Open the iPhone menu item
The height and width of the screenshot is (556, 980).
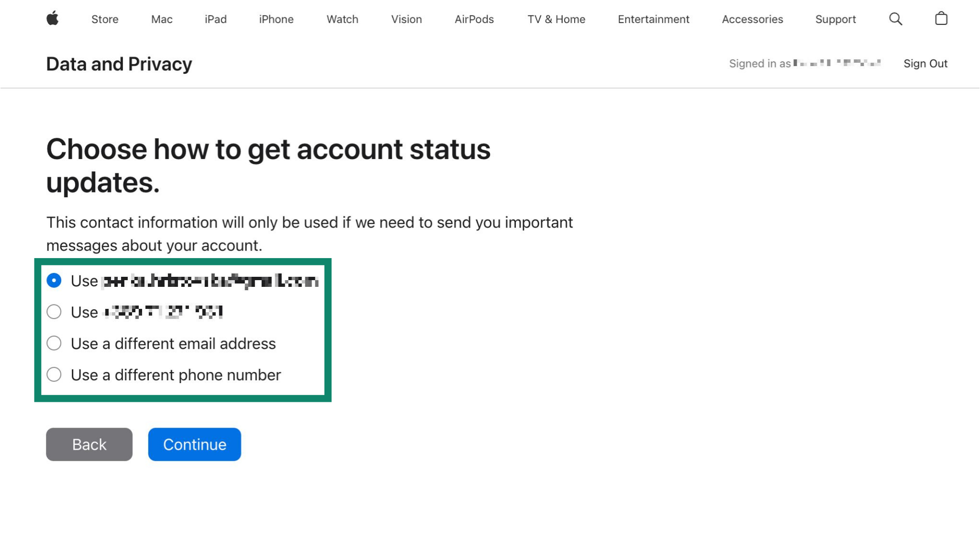(276, 19)
